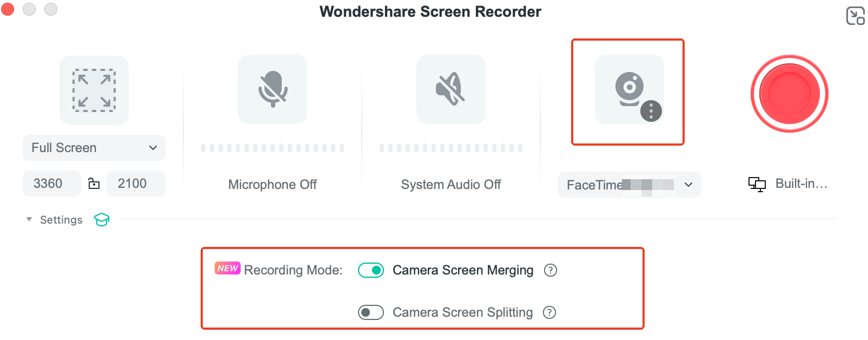Click the aspect ratio lock icon

pyautogui.click(x=94, y=184)
